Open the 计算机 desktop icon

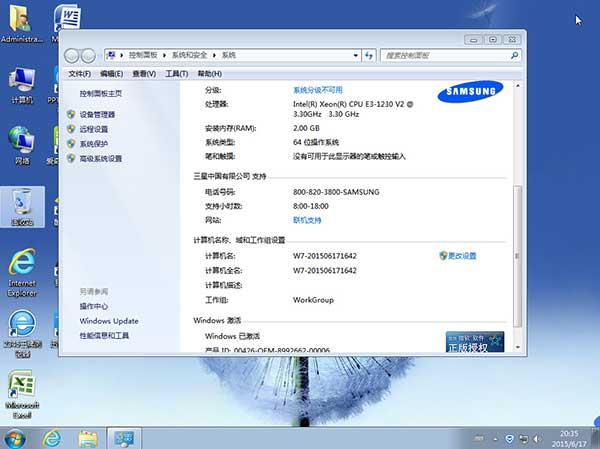click(21, 85)
